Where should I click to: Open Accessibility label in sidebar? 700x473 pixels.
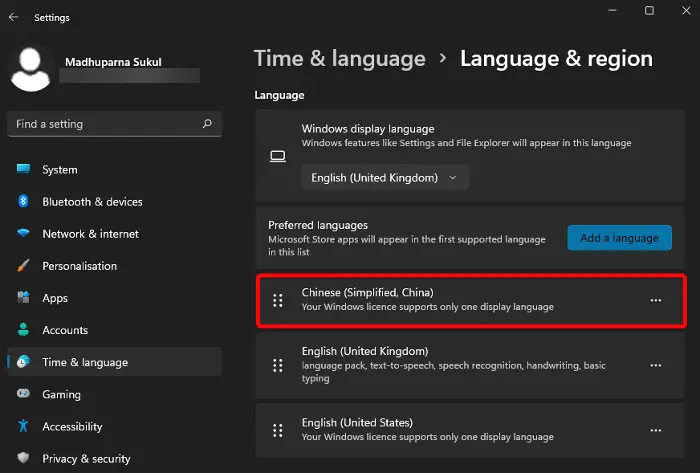72,427
